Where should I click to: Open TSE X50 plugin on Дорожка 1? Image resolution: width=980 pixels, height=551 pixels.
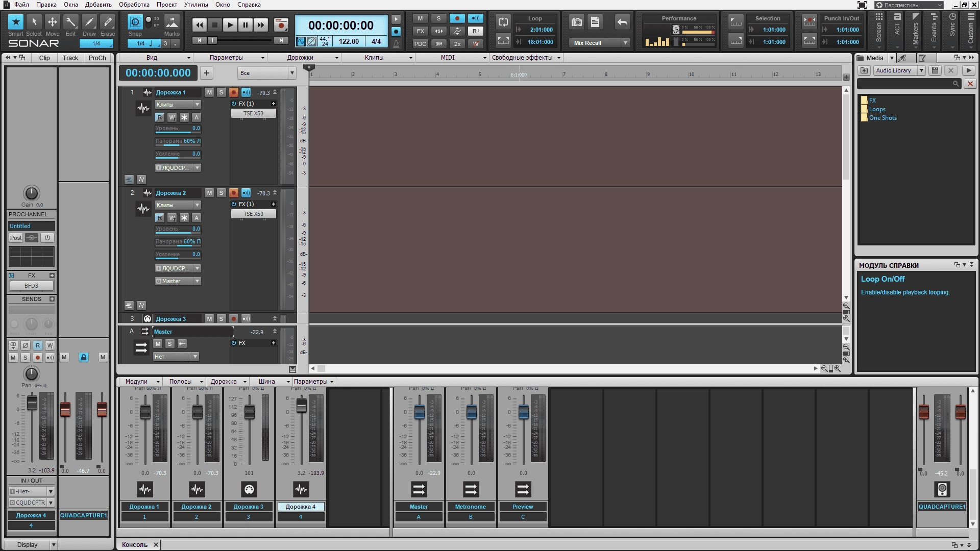point(253,113)
